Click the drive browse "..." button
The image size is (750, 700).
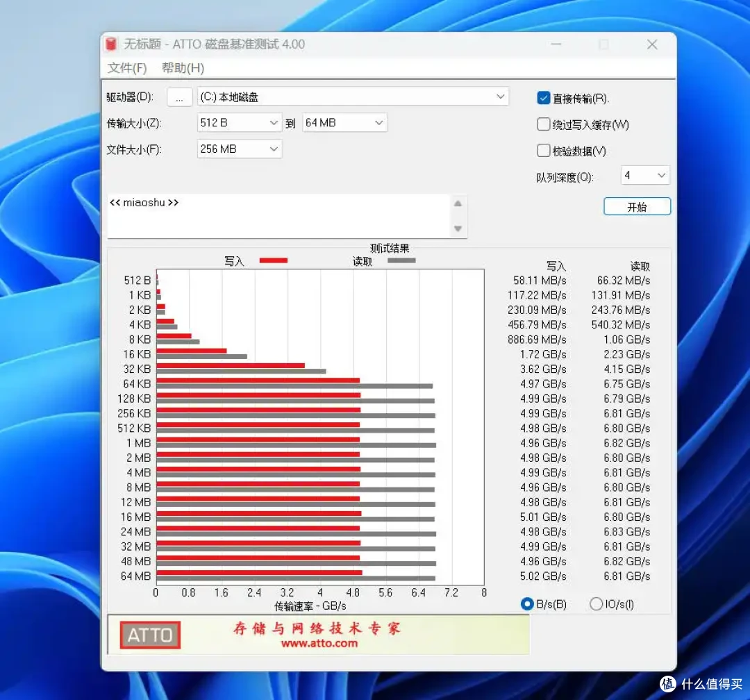point(179,97)
